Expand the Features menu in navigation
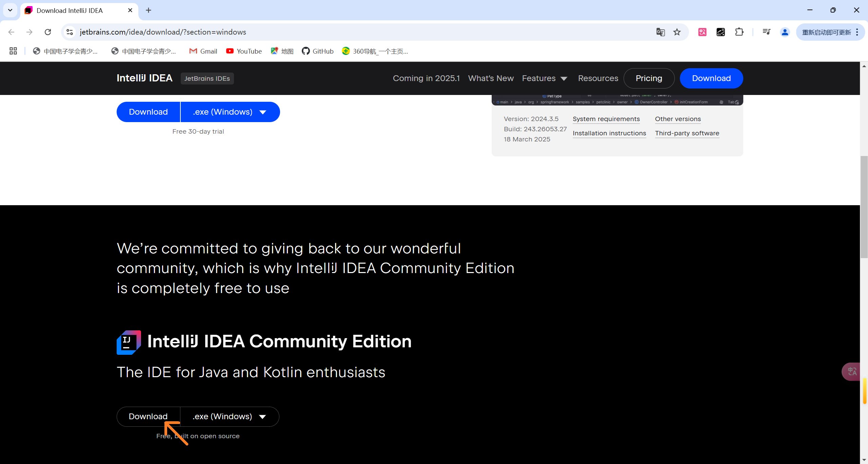The height and width of the screenshot is (464, 868). pos(545,78)
